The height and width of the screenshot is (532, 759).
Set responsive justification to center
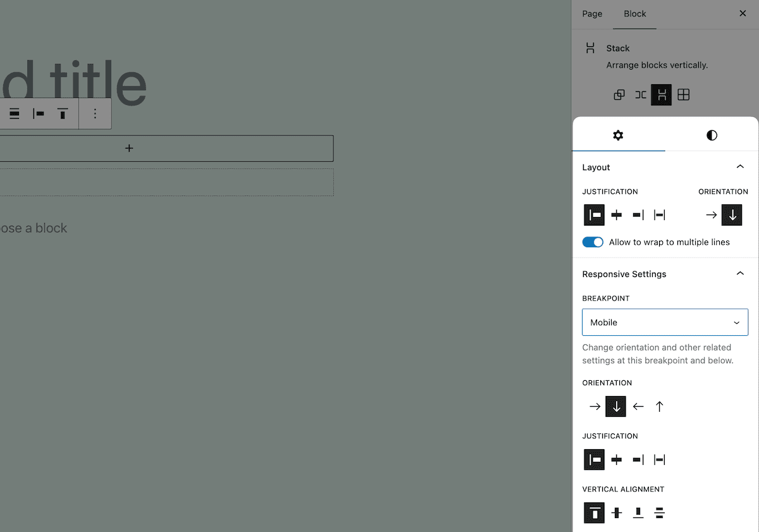pyautogui.click(x=617, y=460)
